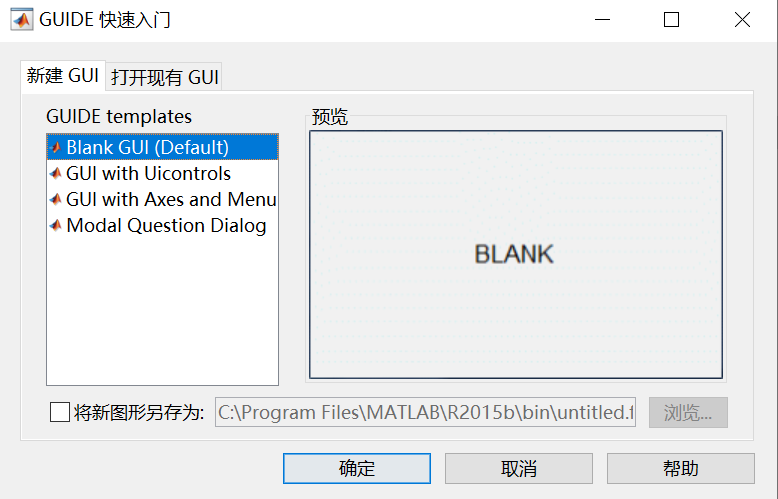
Task: Click empty area of templates list
Action: pyautogui.click(x=162, y=311)
